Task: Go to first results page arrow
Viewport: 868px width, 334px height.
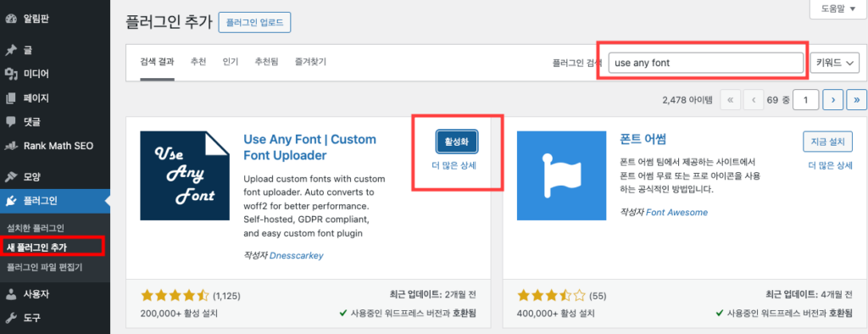Action: 730,100
